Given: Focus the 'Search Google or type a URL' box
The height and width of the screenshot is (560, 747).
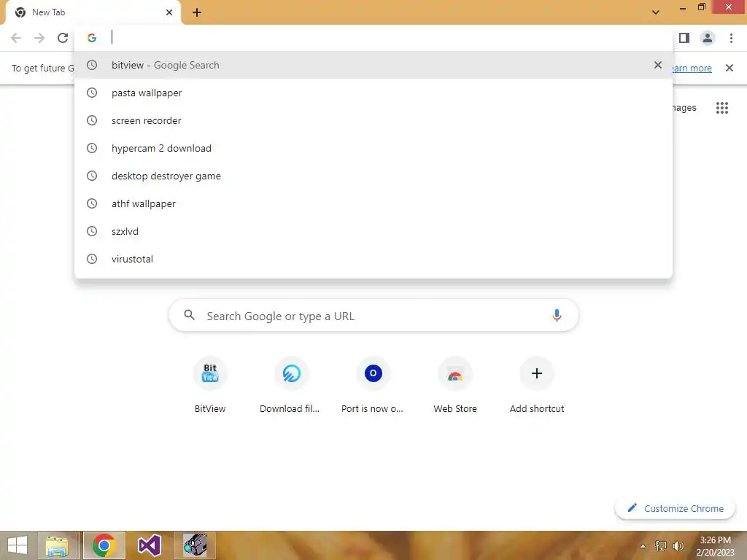Looking at the screenshot, I should [x=373, y=315].
